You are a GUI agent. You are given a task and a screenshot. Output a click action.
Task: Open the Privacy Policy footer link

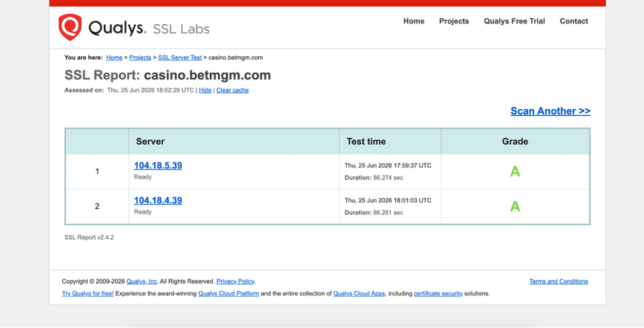[236, 281]
